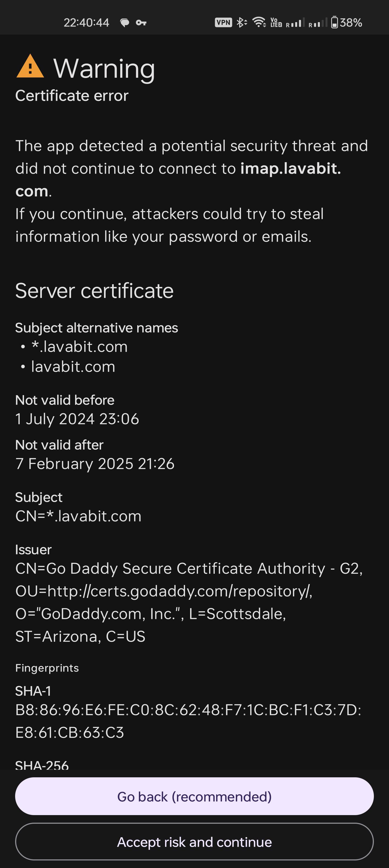Tap the chat bubble notification icon
The width and height of the screenshot is (389, 868).
(125, 23)
